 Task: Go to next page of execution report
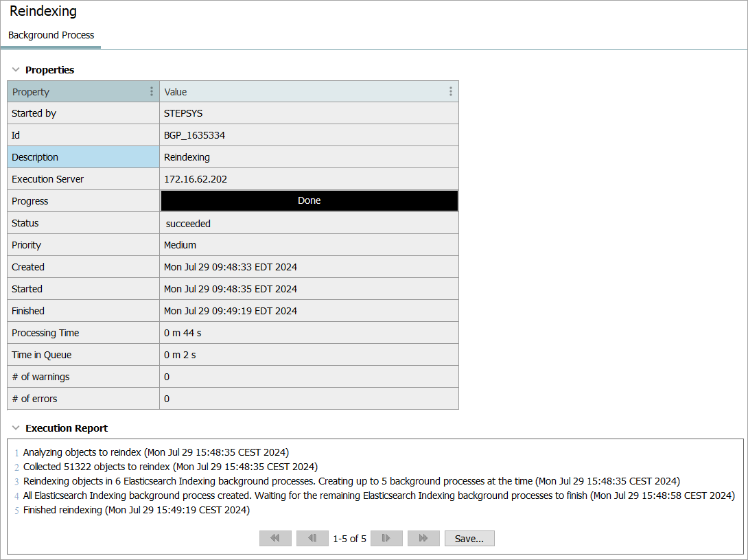pyautogui.click(x=386, y=539)
